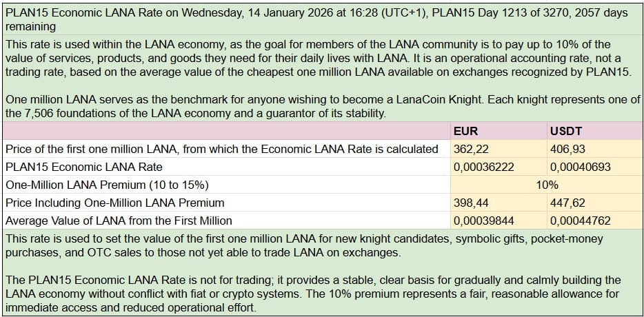
Task: Select the 'Price Including One-Million LANA Premium' label
Action: click(x=114, y=203)
